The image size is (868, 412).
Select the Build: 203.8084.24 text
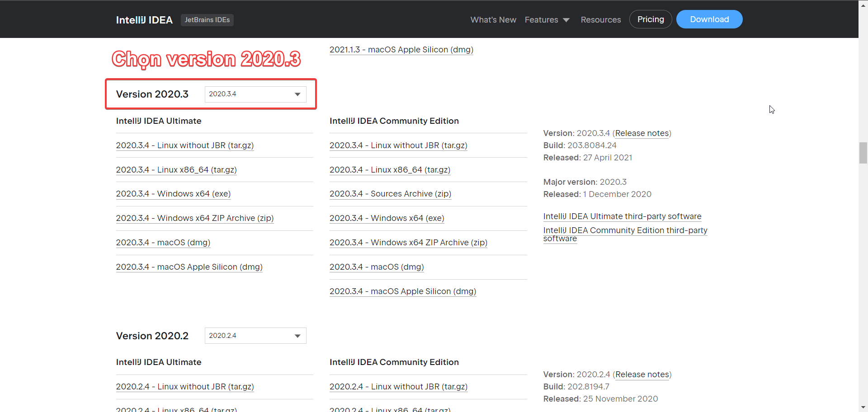pos(580,145)
